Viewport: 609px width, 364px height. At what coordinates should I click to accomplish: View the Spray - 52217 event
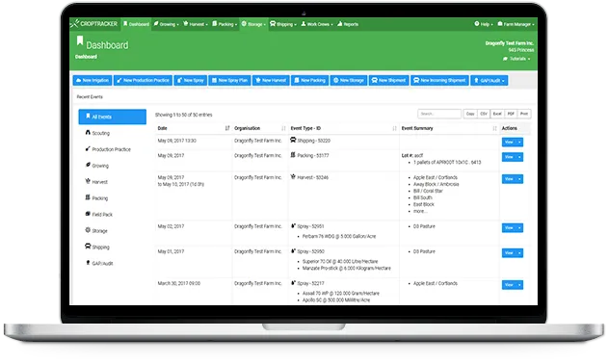[x=509, y=285]
